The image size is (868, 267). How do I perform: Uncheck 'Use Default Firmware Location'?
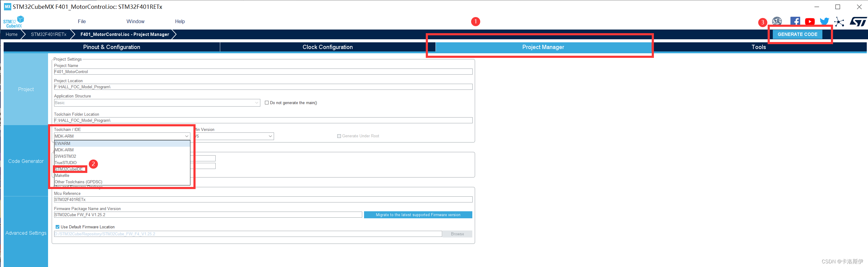(x=57, y=227)
